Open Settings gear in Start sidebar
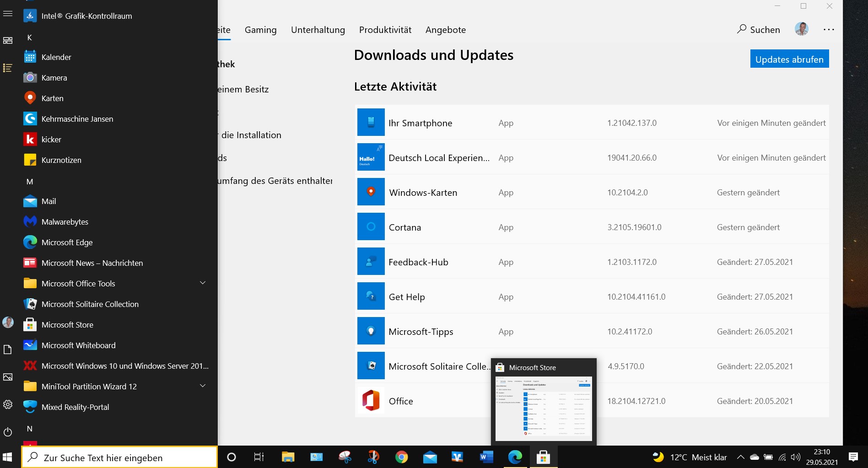This screenshot has width=868, height=468. click(x=8, y=404)
